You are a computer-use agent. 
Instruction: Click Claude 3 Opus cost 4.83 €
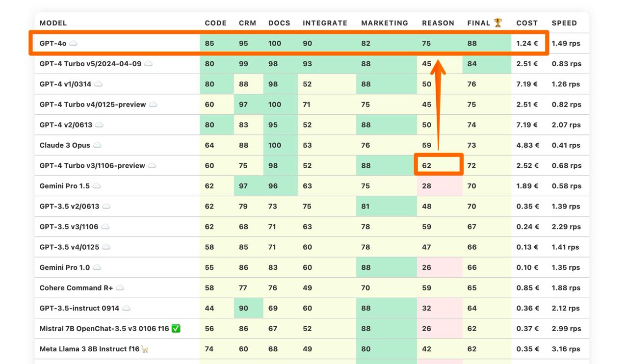[x=528, y=145]
